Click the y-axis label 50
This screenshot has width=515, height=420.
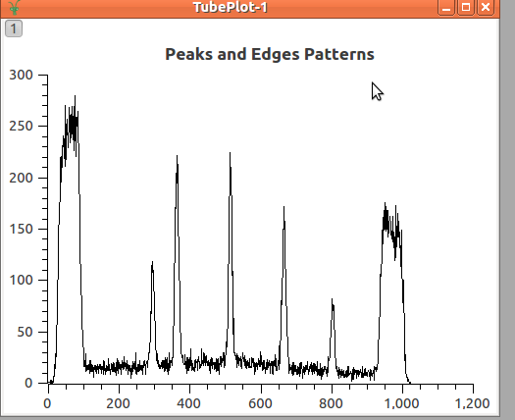coord(25,332)
